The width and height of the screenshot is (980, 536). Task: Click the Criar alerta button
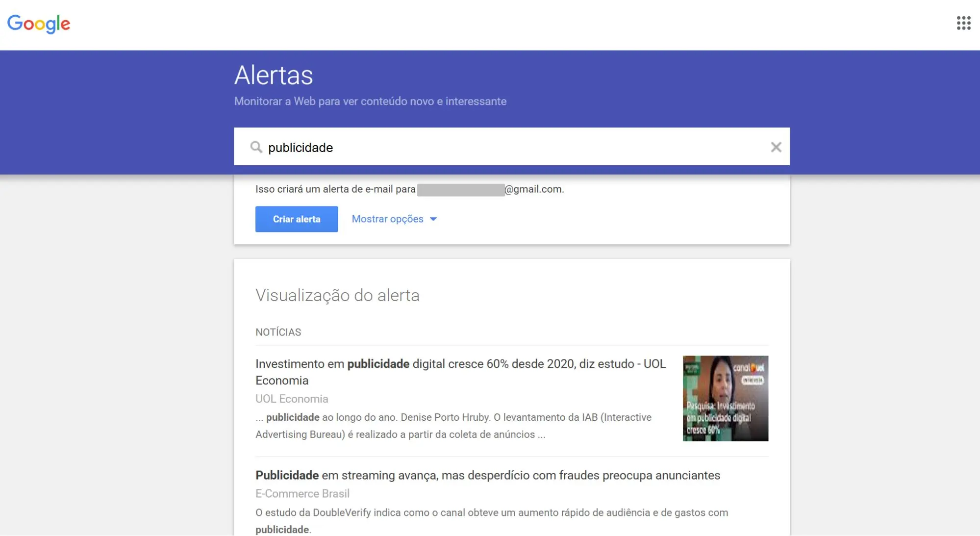tap(296, 219)
